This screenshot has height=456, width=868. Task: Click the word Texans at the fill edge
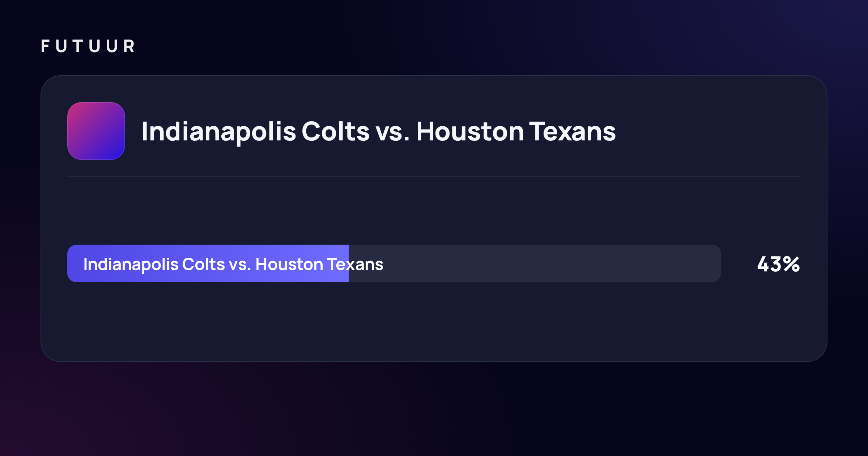point(355,264)
